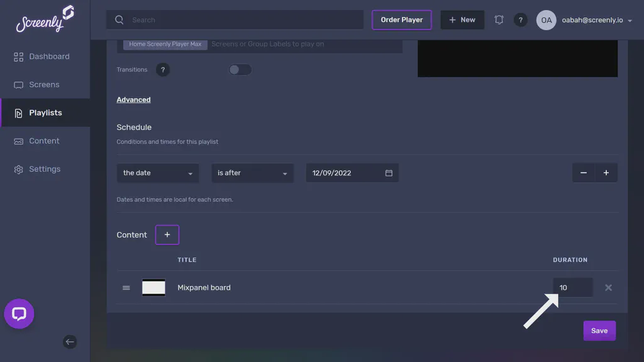
Task: Click the Order Player button
Action: point(401,19)
